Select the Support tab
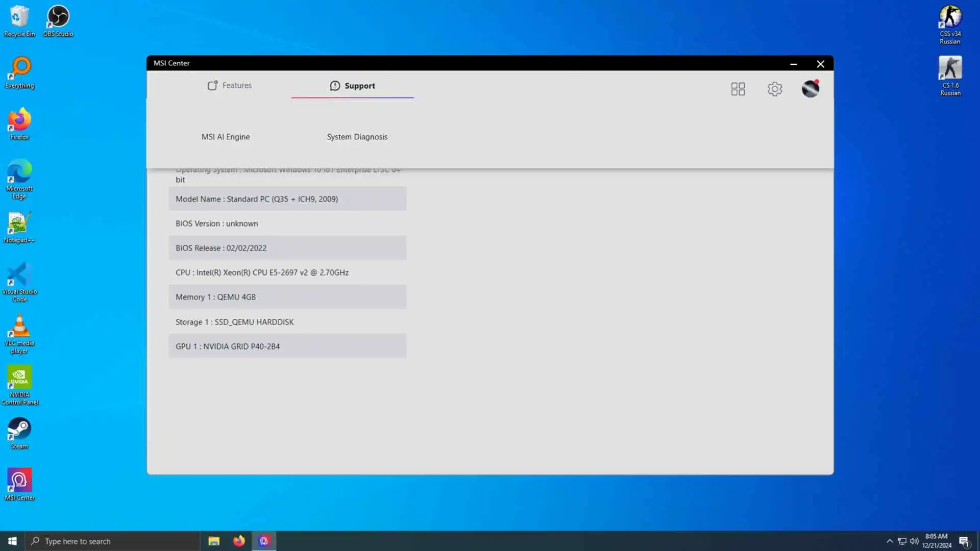 [x=352, y=86]
